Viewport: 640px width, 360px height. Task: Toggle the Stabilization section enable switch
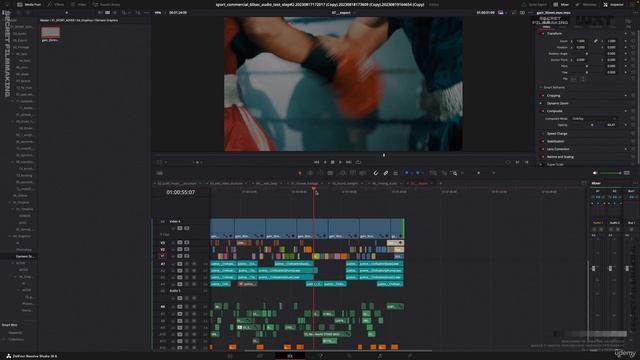click(542, 141)
